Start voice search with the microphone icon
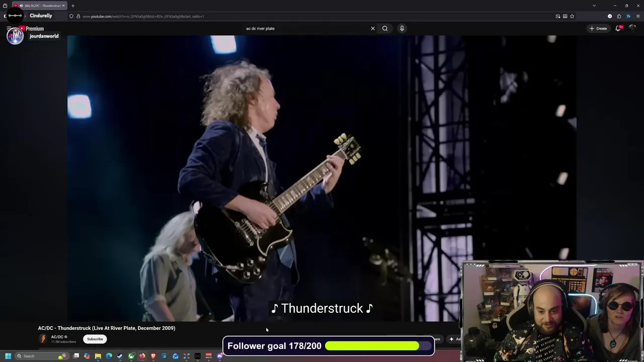644x362 pixels. (401, 28)
